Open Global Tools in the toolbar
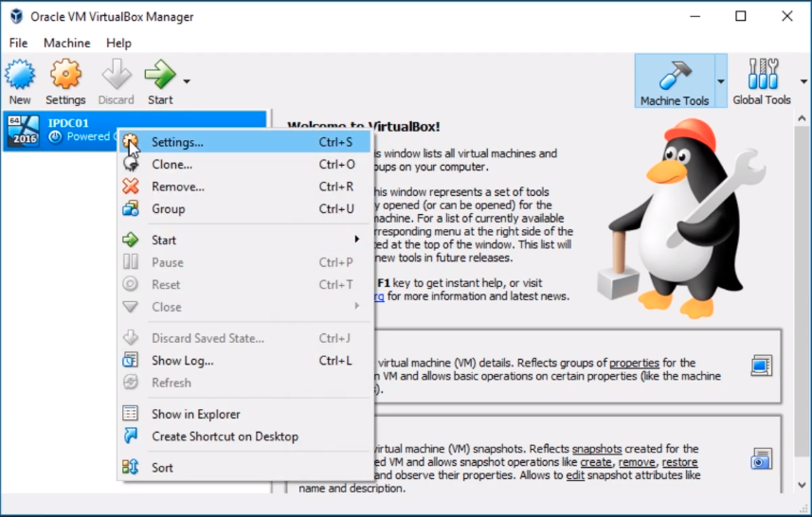Screen dimensions: 812x517 762,76
